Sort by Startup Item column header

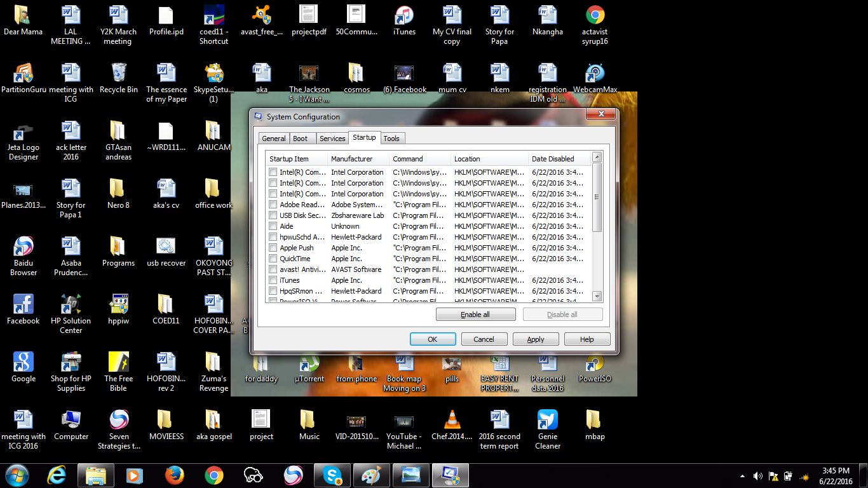tap(296, 159)
